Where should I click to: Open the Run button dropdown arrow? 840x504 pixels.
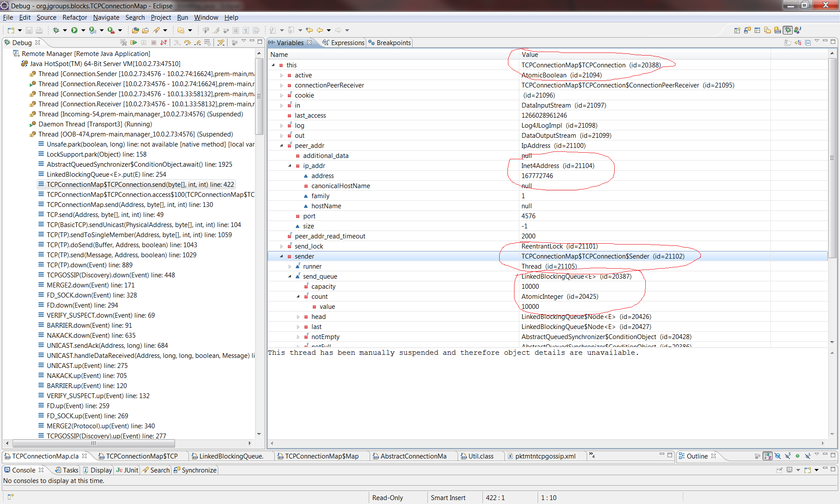click(x=83, y=30)
